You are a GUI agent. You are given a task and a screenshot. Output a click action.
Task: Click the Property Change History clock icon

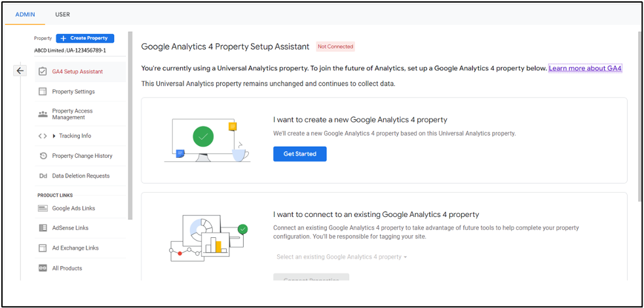(43, 156)
